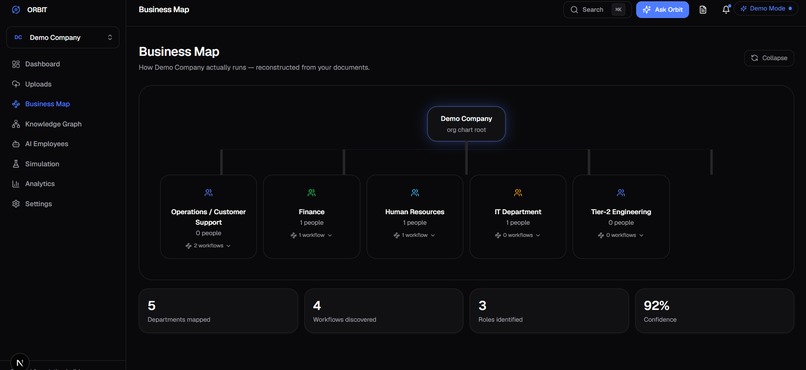
Task: Click the Analytics bar chart icon
Action: click(x=16, y=183)
